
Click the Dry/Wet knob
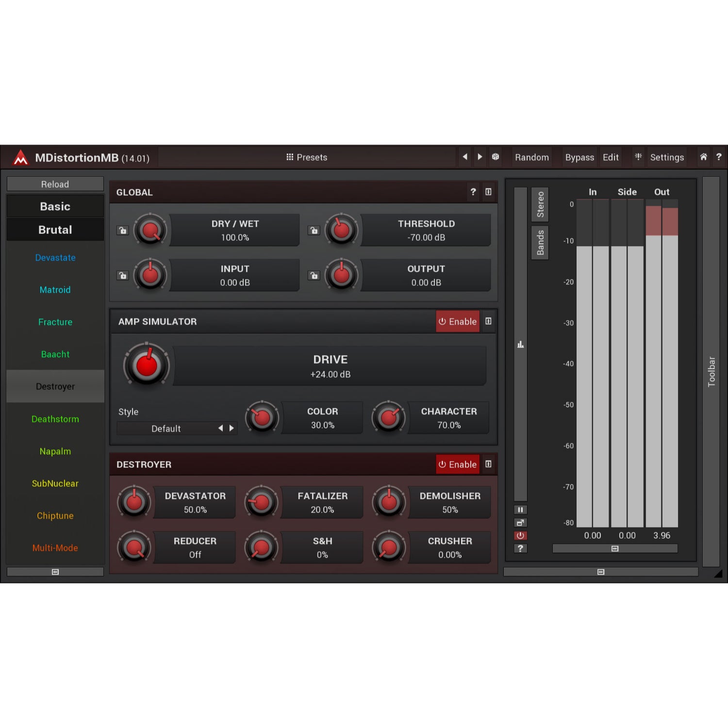click(x=150, y=230)
